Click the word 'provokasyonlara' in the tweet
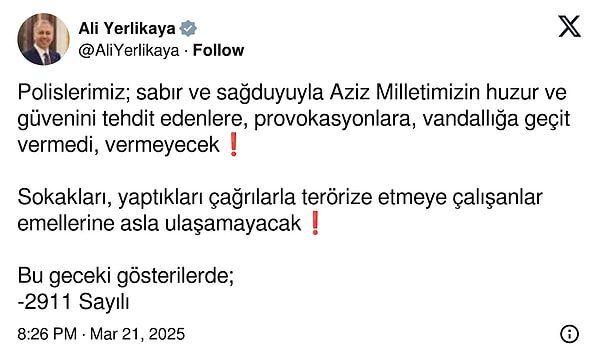Screen dimensions: 600x364 335,119
